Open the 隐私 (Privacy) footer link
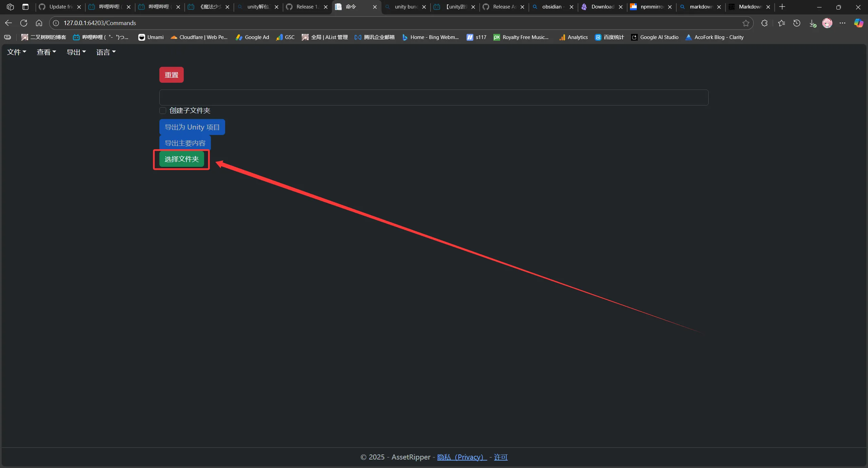Image resolution: width=868 pixels, height=468 pixels. (x=462, y=457)
